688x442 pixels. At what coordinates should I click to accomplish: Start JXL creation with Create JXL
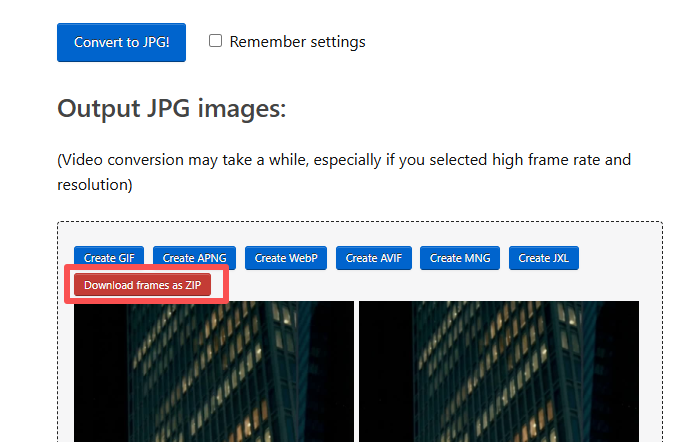(x=544, y=258)
